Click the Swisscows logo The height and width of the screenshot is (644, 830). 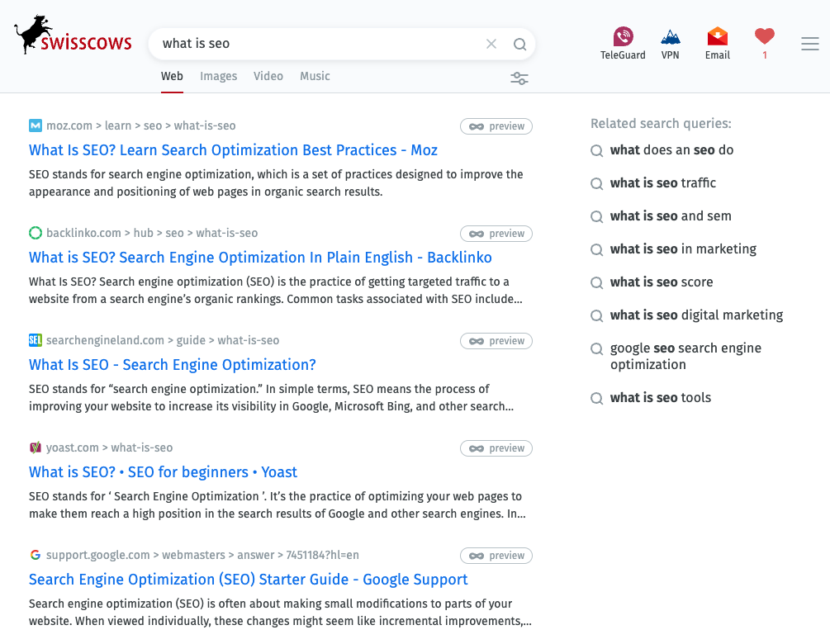coord(73,35)
